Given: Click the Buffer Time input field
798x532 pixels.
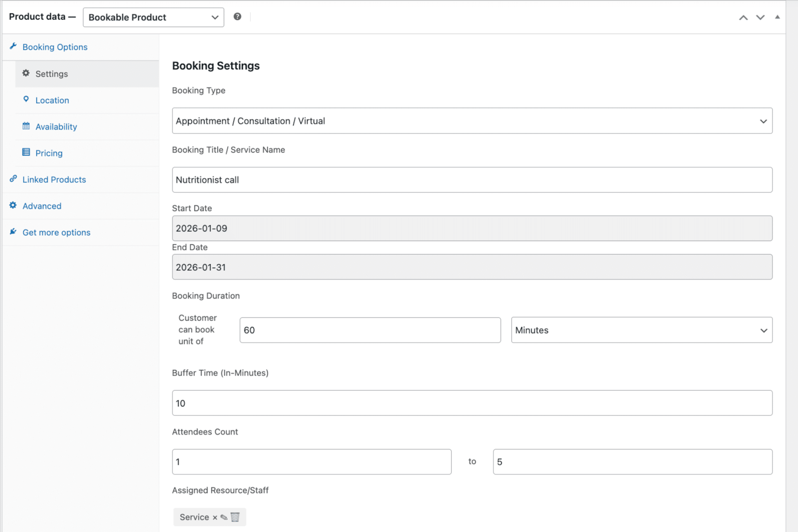Looking at the screenshot, I should (x=472, y=403).
